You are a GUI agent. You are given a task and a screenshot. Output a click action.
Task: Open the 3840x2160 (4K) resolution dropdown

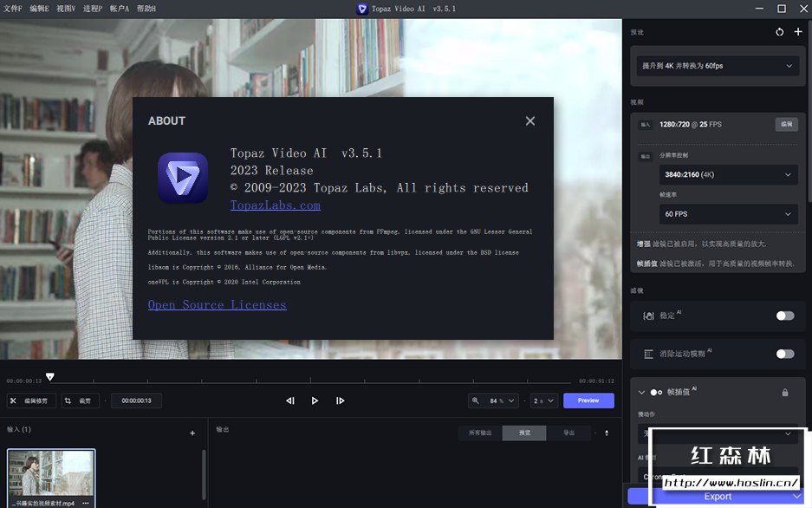pos(728,174)
